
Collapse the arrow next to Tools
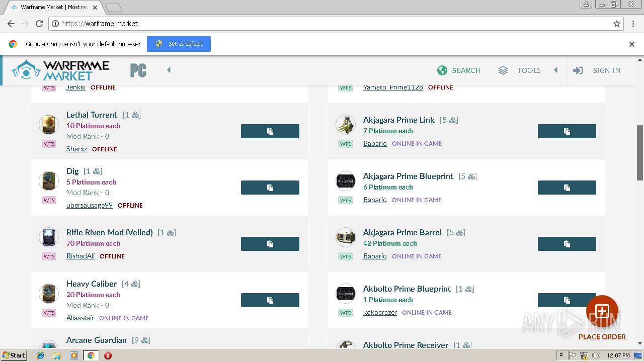pyautogui.click(x=556, y=70)
